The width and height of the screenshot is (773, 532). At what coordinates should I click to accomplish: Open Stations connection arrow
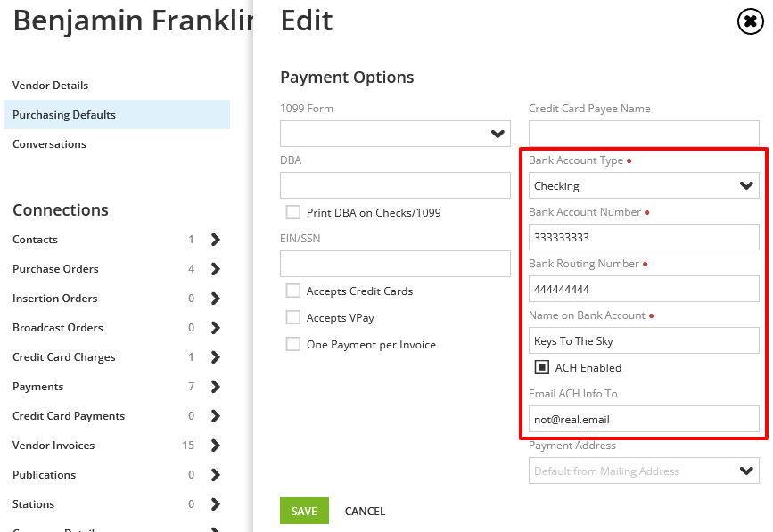(215, 503)
